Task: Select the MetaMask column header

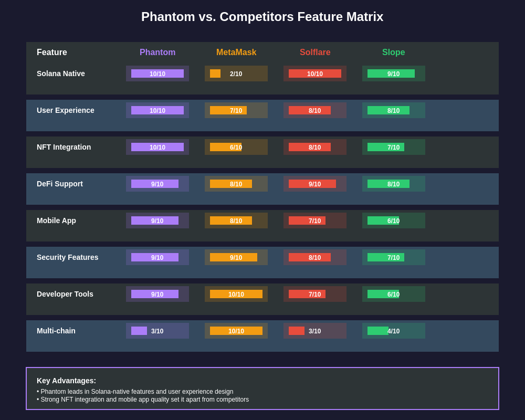Action: coord(236,52)
